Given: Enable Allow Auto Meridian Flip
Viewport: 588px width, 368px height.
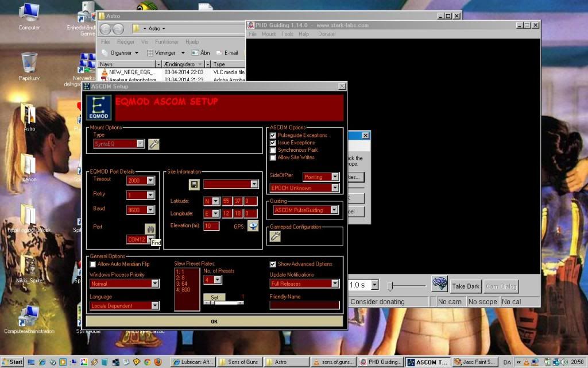Looking at the screenshot, I should 92,264.
